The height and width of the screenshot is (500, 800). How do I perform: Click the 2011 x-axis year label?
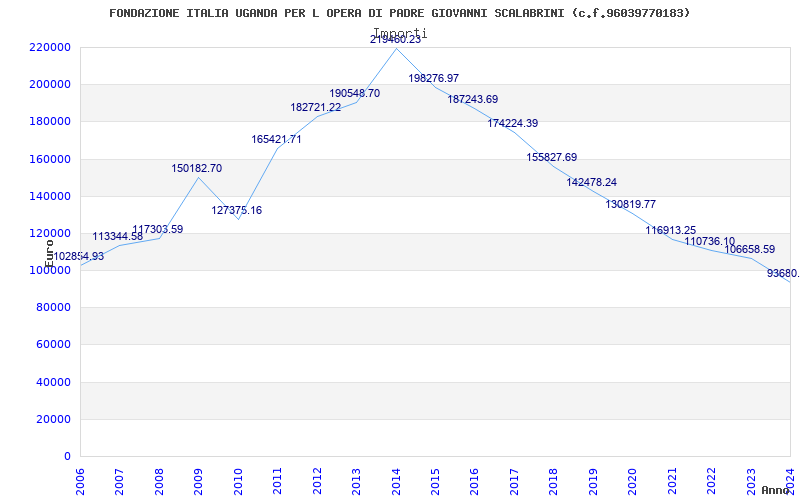click(x=278, y=481)
